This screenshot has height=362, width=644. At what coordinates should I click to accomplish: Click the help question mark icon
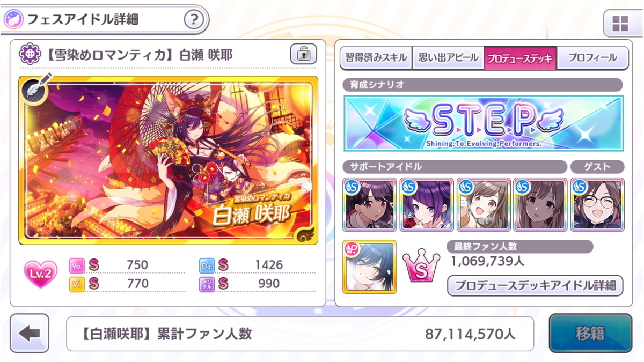[x=194, y=20]
